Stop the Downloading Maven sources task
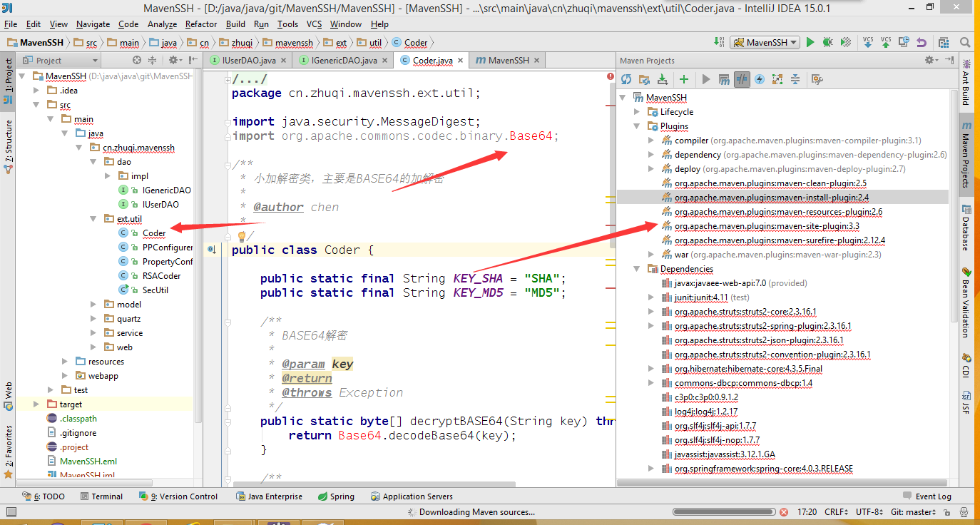This screenshot has height=525, width=980. click(x=784, y=512)
